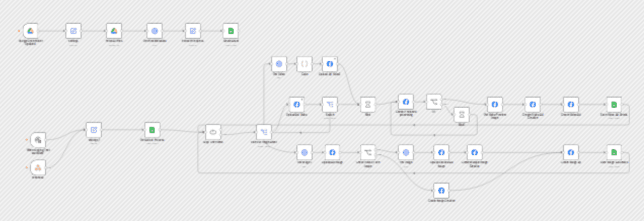Select the Google Sheets node ending the video branch

click(x=614, y=105)
